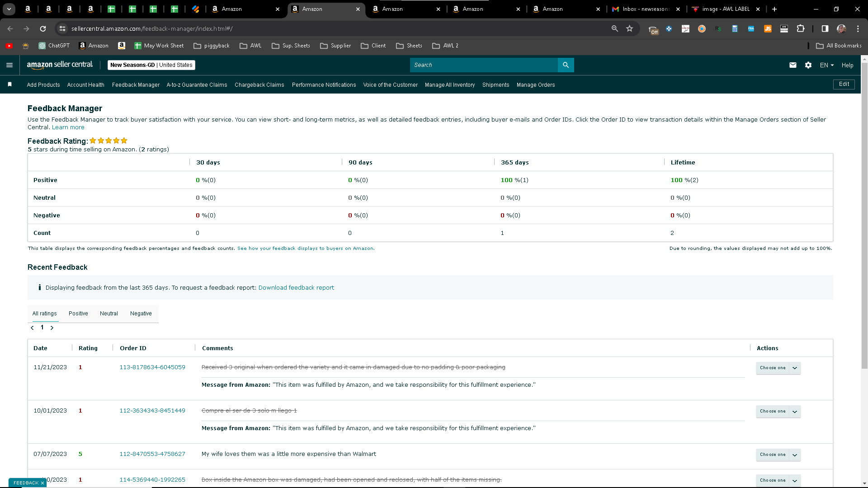Open the JS extension icon
This screenshot has height=488, width=868.
[768, 28]
